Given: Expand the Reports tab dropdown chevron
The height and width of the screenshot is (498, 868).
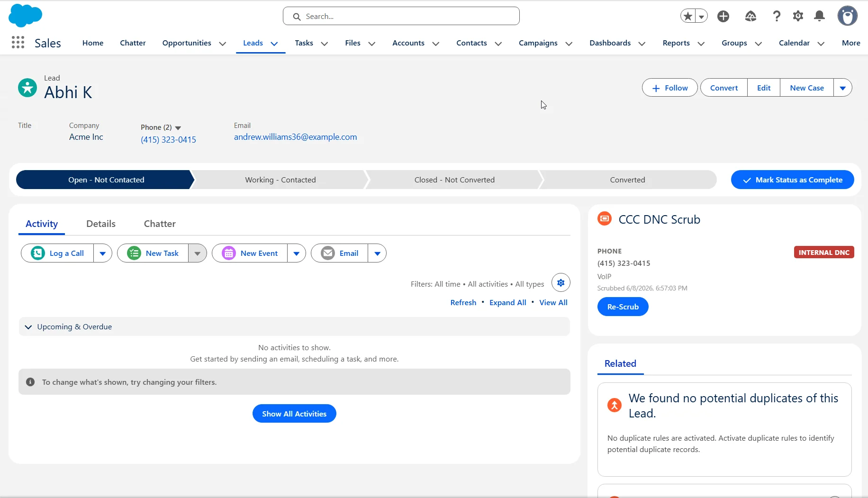Looking at the screenshot, I should point(701,44).
